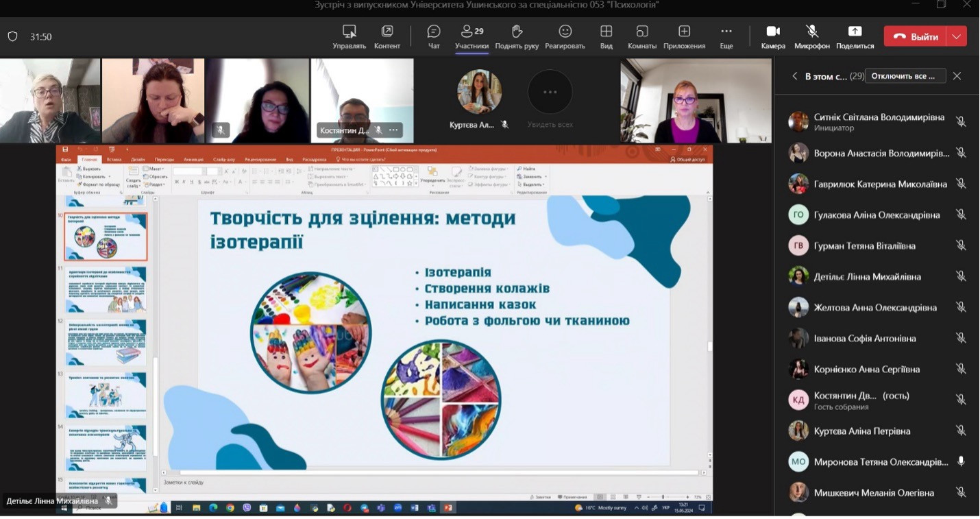Click muted mic icon beside Гулакова Аліна
The image size is (980, 519).
(961, 215)
